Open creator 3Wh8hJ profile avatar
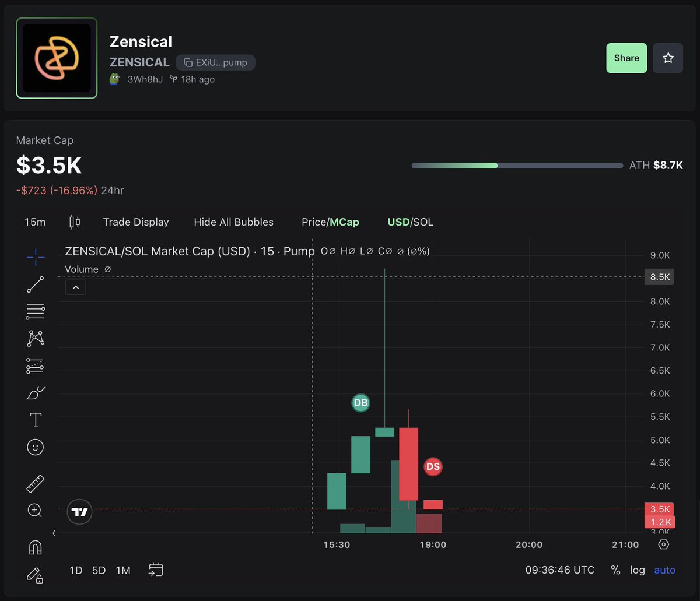Screen dimensions: 700x601 115,79
